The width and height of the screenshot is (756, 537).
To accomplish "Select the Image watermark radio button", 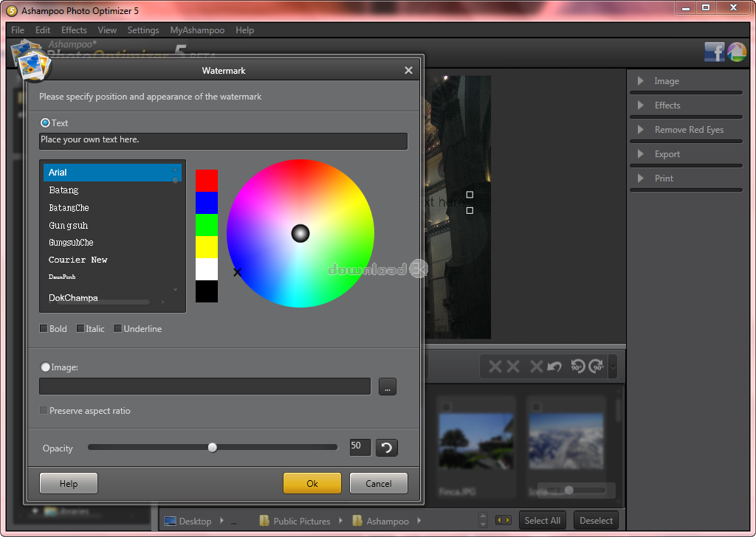I will click(x=45, y=367).
